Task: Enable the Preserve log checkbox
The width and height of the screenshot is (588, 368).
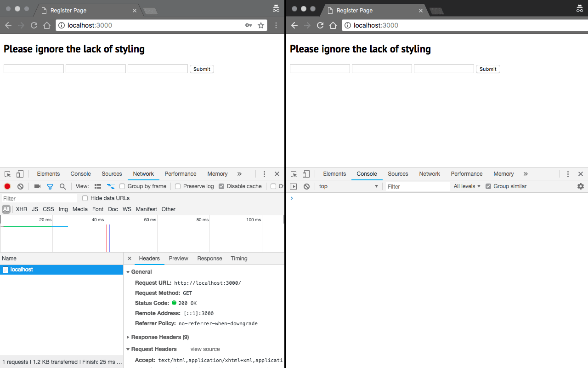Action: tap(178, 186)
